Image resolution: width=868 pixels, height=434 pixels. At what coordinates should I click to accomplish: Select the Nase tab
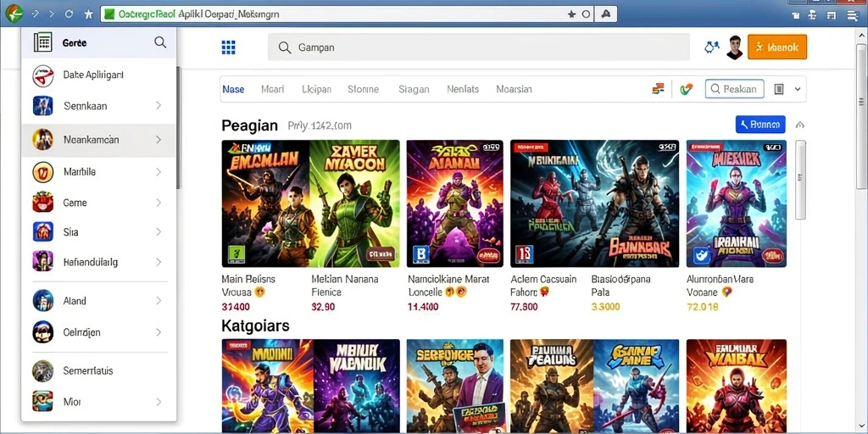tap(233, 89)
